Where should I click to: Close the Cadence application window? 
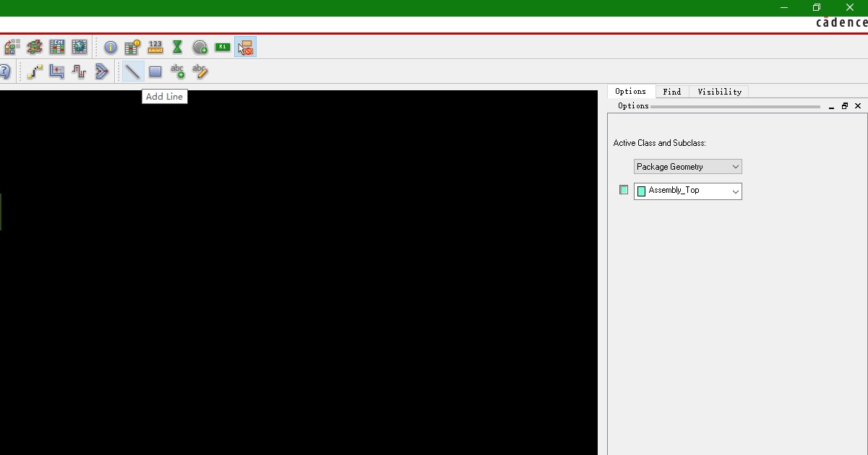pyautogui.click(x=850, y=7)
